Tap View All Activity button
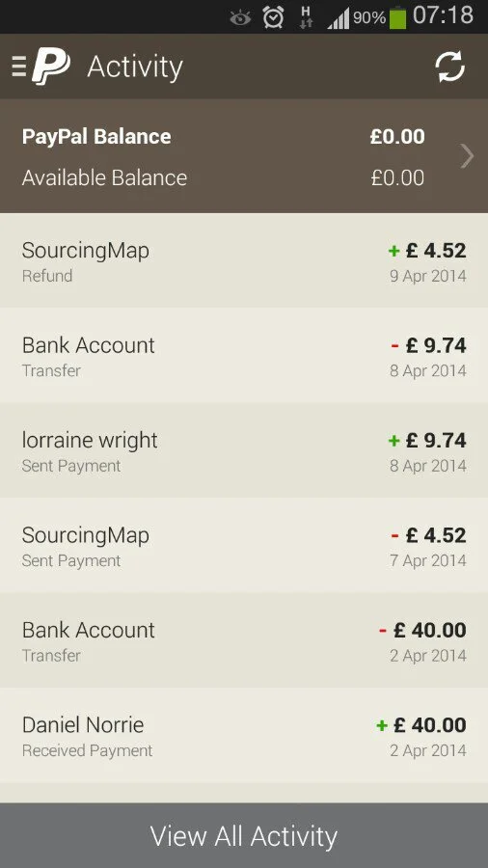 (244, 835)
